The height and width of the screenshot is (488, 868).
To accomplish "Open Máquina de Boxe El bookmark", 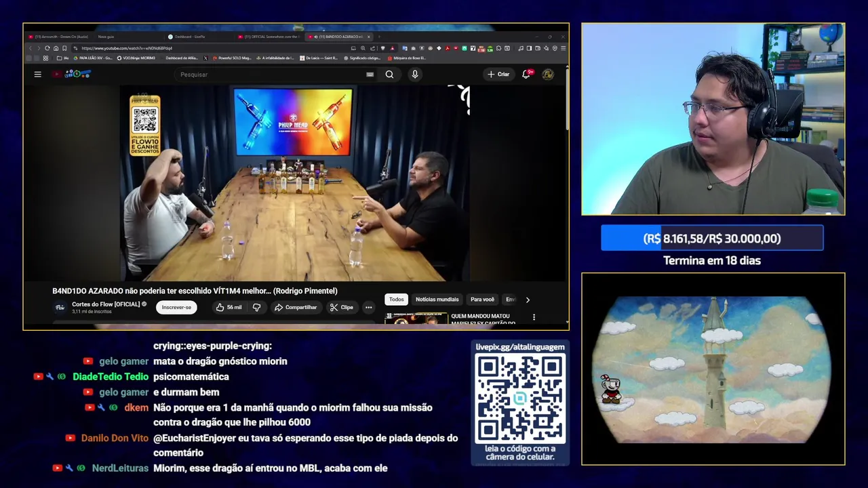I will [x=407, y=58].
